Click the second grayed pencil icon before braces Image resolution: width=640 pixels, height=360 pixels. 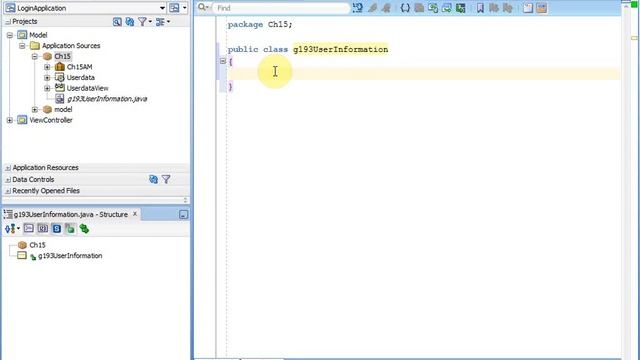click(x=386, y=8)
